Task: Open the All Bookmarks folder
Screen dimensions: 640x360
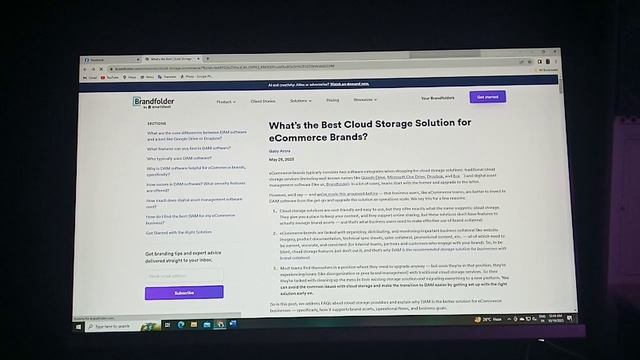Action: tap(547, 70)
